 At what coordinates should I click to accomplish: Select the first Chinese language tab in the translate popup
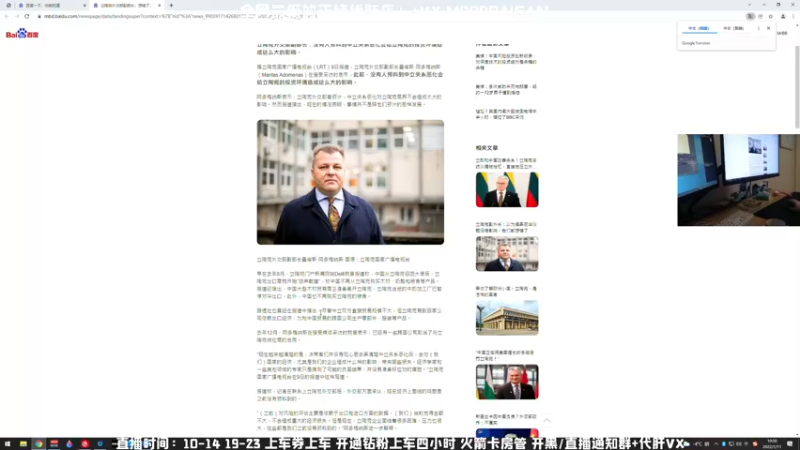pyautogui.click(x=699, y=29)
